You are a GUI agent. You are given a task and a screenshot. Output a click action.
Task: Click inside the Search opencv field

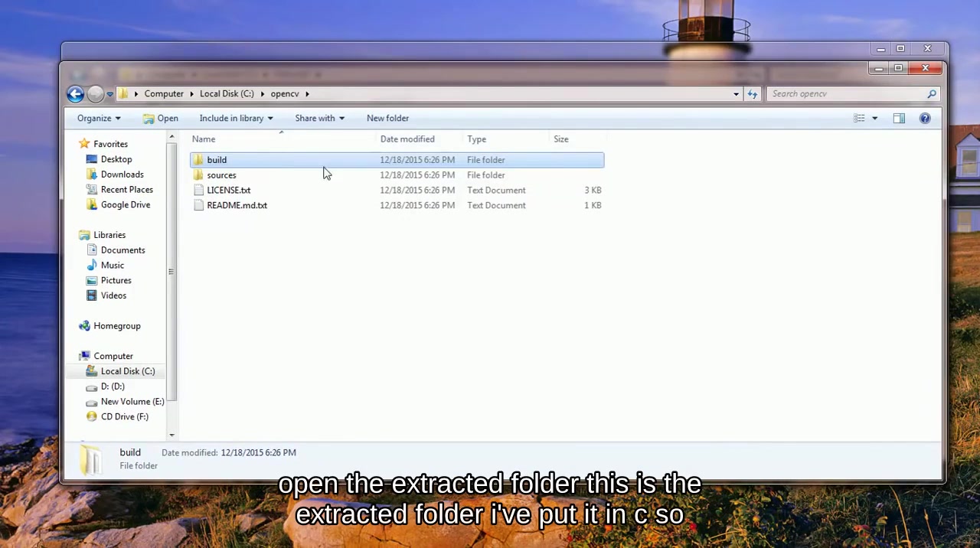842,93
